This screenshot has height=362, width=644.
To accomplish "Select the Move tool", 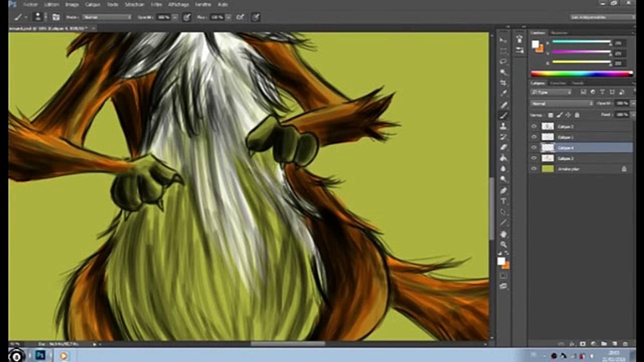I will [x=503, y=40].
